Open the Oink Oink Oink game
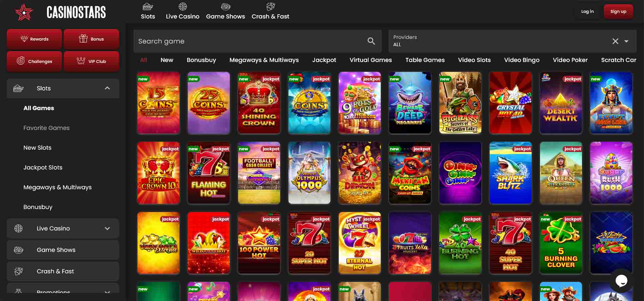644x301 pixels. (460, 173)
